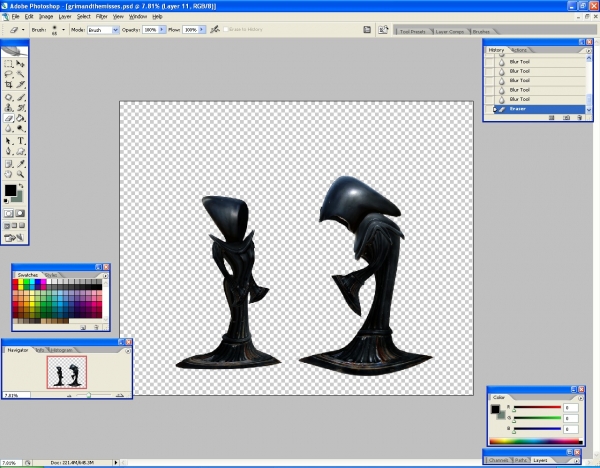Select the Patch healing tool
The width and height of the screenshot is (600, 468).
pyautogui.click(x=8, y=98)
